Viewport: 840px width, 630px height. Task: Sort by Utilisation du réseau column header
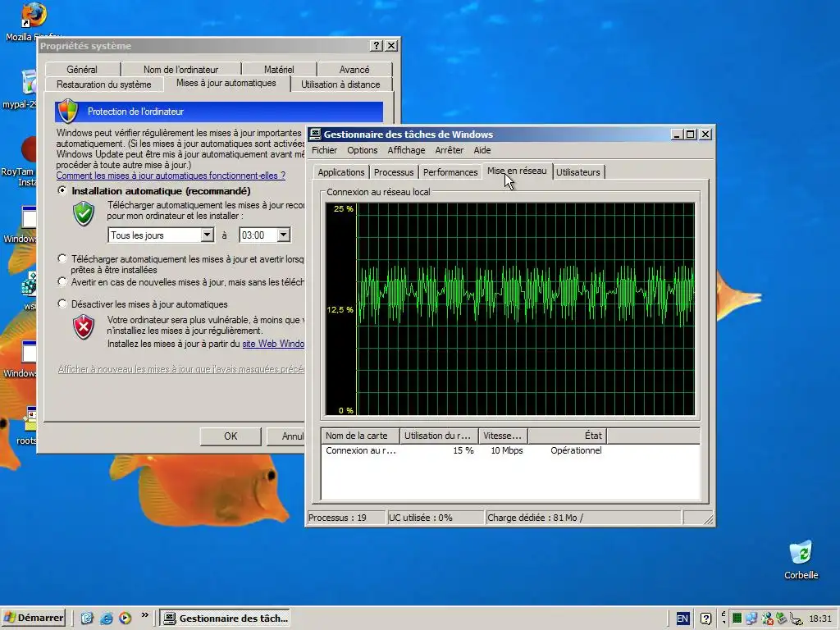440,436
